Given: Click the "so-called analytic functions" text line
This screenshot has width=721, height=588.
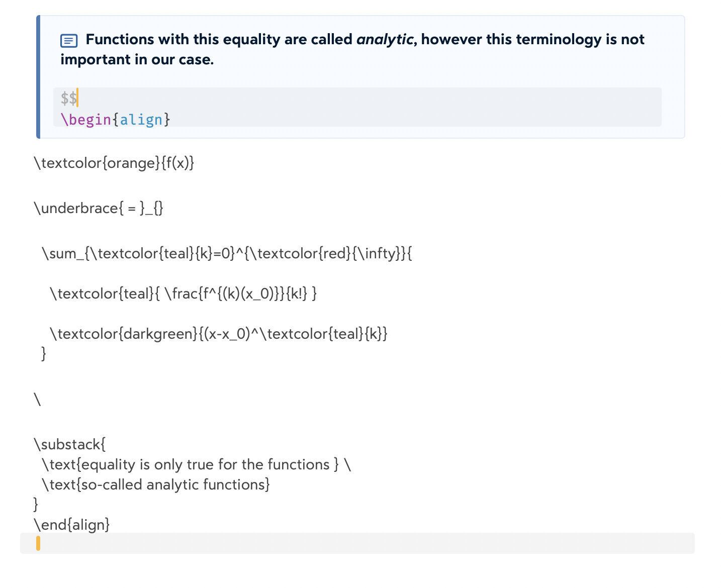Looking at the screenshot, I should pos(156,484).
